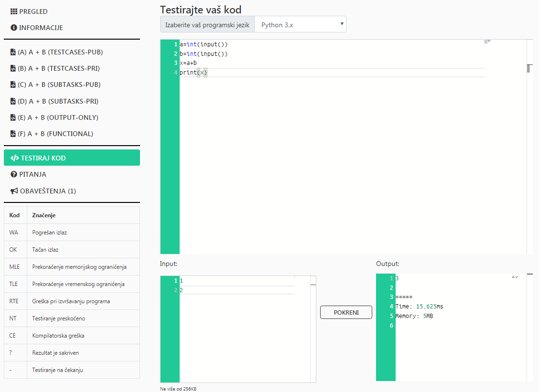This screenshot has width=539, height=392.
Task: Open task (B) A + B (TESTCASES-PRI)
Action: [x=58, y=69]
